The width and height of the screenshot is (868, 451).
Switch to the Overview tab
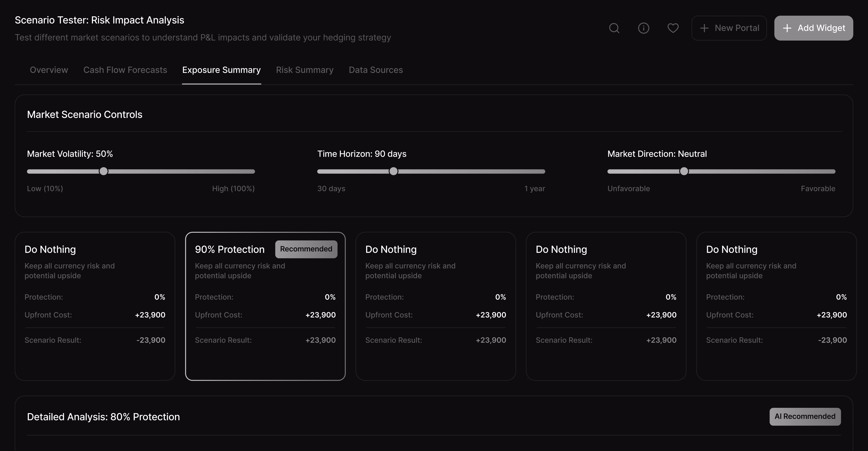click(49, 70)
